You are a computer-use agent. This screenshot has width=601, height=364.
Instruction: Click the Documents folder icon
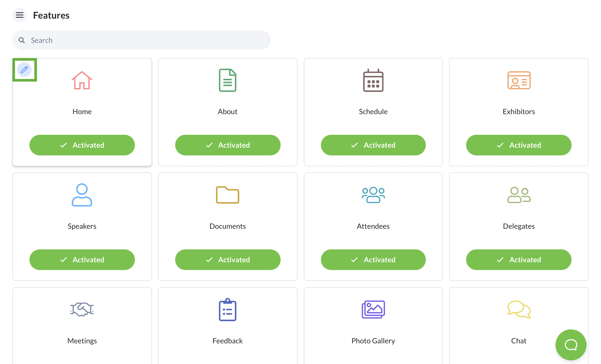pos(227,195)
